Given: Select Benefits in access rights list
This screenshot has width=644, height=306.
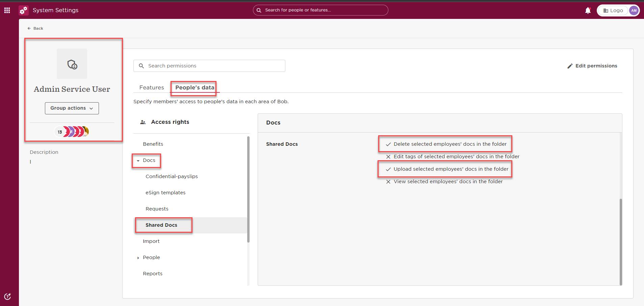Looking at the screenshot, I should coord(153,144).
